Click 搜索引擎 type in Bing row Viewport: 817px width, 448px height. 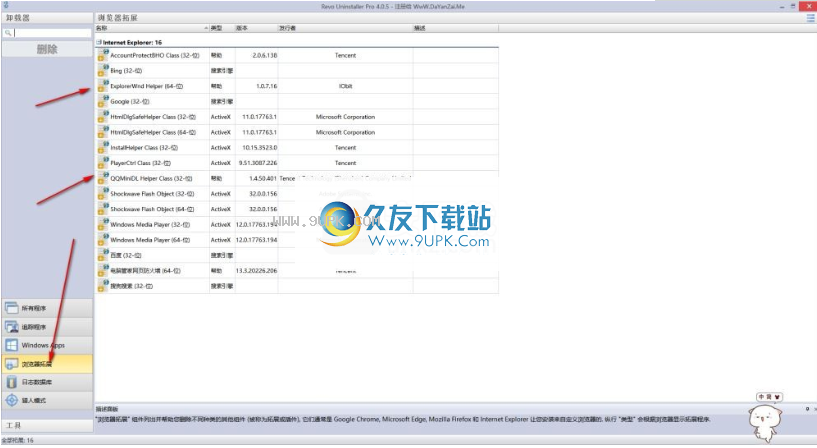pos(222,70)
